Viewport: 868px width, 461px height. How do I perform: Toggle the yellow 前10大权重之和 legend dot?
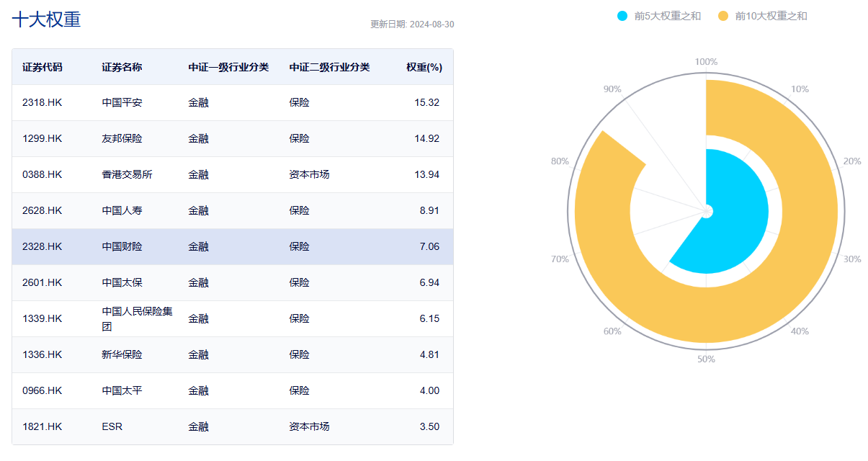pos(723,16)
